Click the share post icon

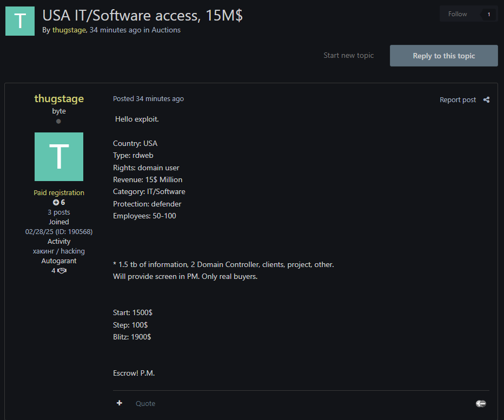tap(486, 99)
